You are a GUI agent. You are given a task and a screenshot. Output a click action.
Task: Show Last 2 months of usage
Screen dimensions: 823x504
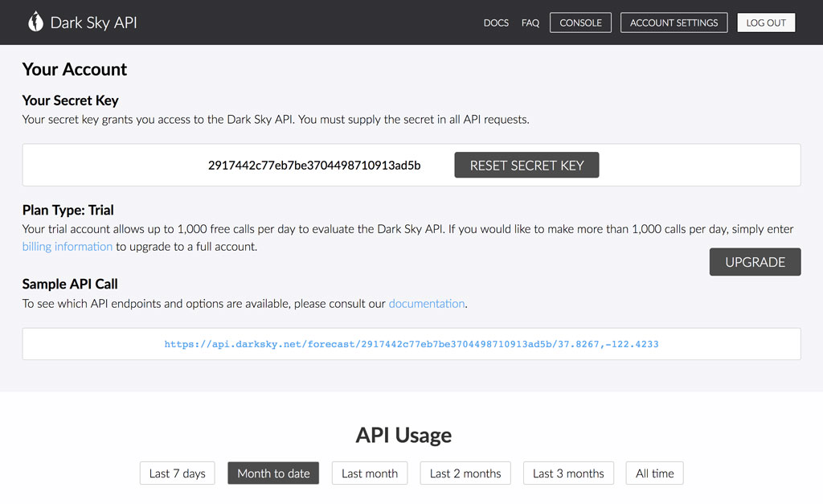(465, 473)
